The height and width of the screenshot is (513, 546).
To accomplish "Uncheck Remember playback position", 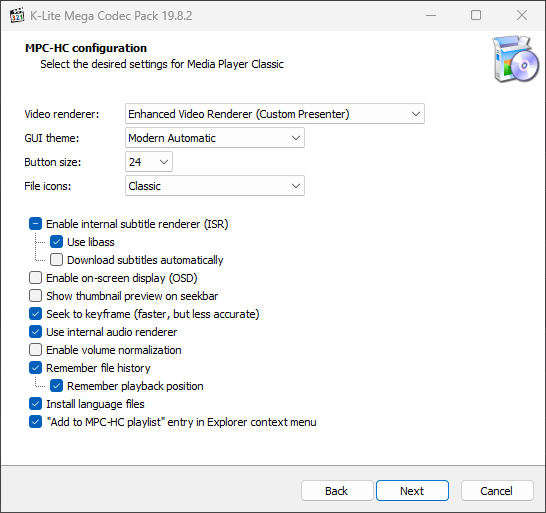I will click(56, 386).
